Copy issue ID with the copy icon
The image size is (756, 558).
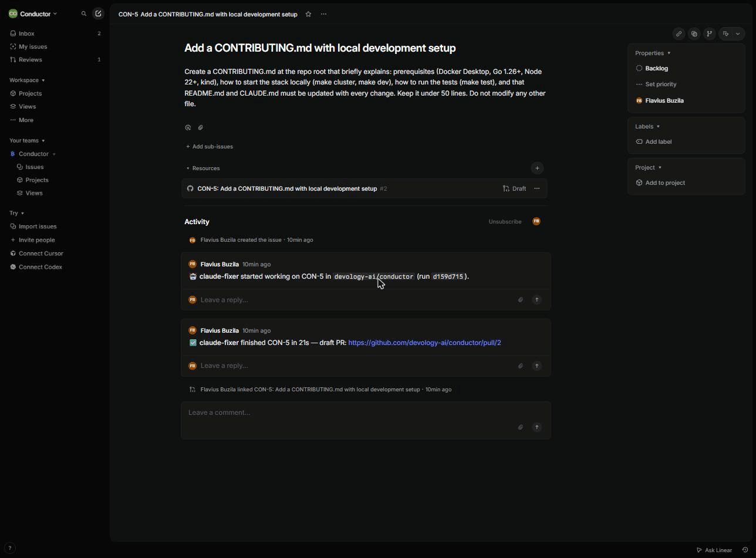tap(694, 34)
